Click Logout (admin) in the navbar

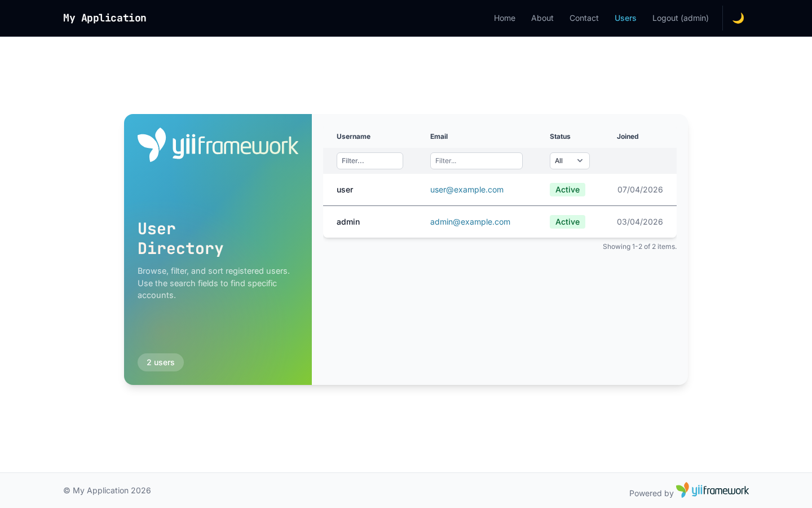tap(680, 17)
